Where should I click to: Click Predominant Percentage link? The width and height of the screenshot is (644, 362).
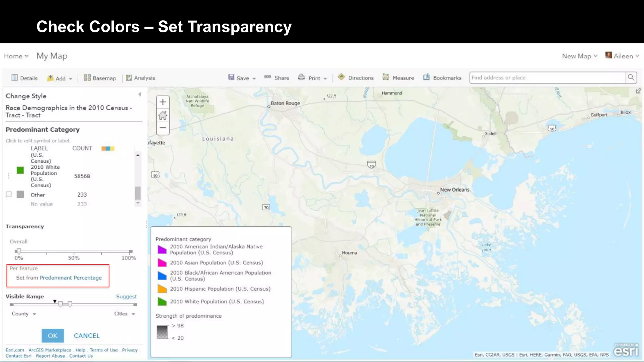pos(71,278)
